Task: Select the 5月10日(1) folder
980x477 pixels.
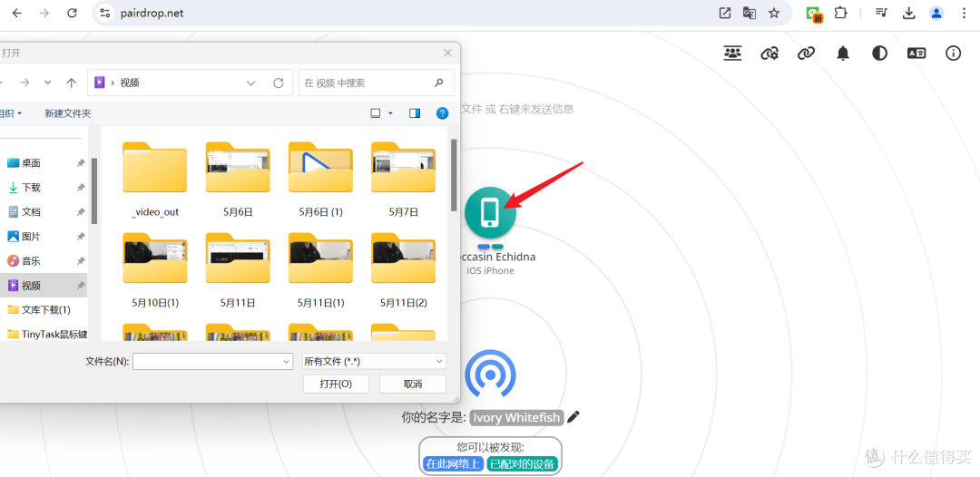Action: pyautogui.click(x=155, y=270)
